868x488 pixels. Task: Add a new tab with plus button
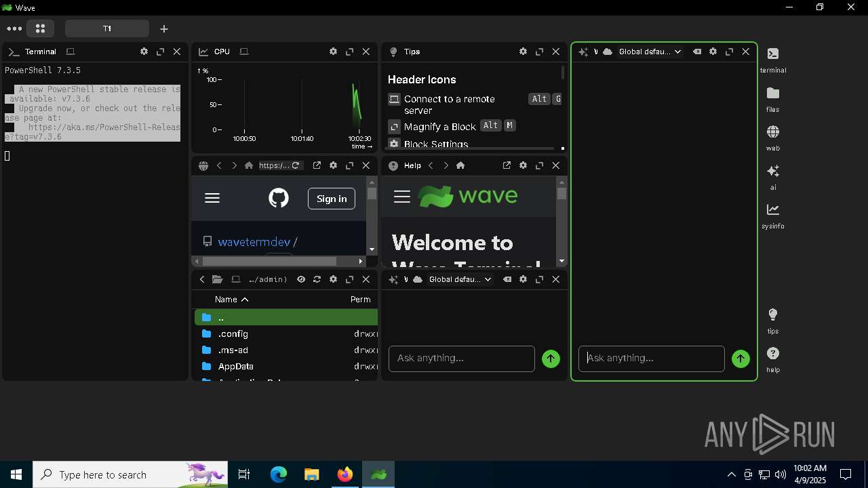coord(164,28)
